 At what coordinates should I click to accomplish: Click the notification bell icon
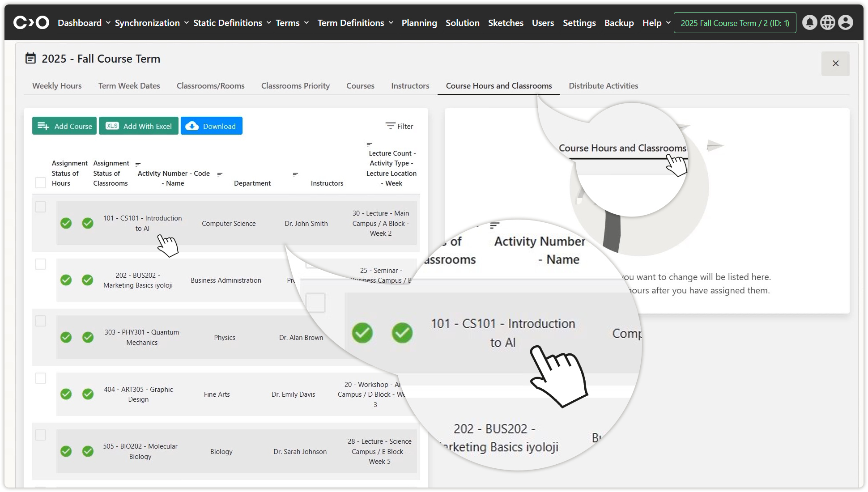[x=809, y=22]
